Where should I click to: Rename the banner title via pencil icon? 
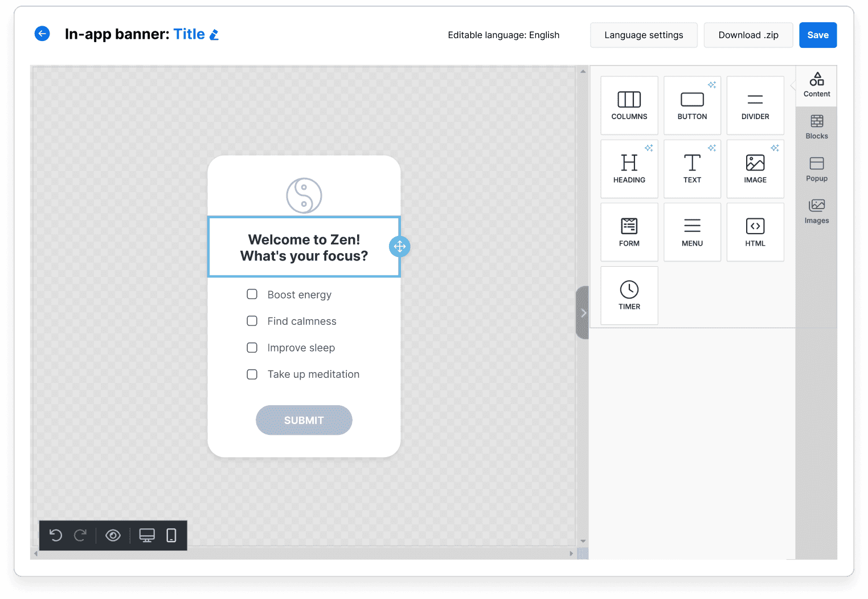215,34
